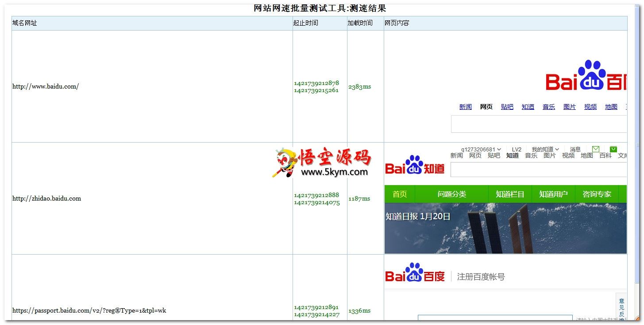Click the Baidu Zhidao 知道 logo
Image resolution: width=644 pixels, height=325 pixels.
click(415, 165)
